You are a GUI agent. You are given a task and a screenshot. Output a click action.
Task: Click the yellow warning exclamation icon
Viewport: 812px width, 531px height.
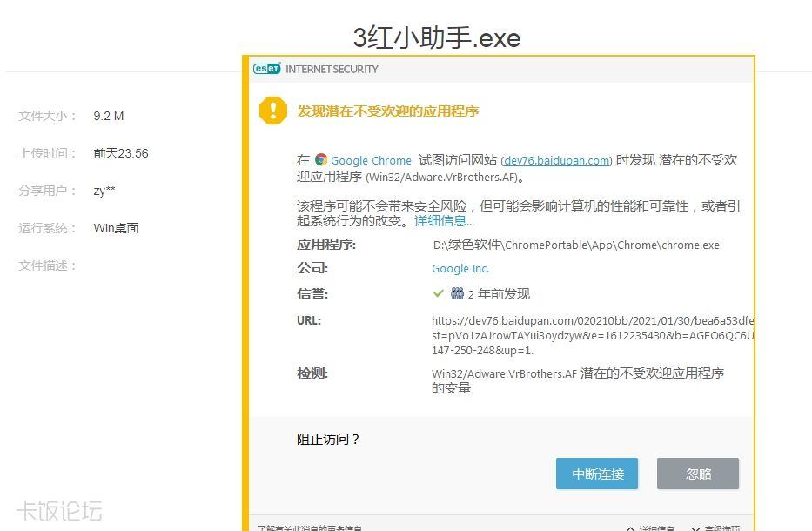click(272, 111)
